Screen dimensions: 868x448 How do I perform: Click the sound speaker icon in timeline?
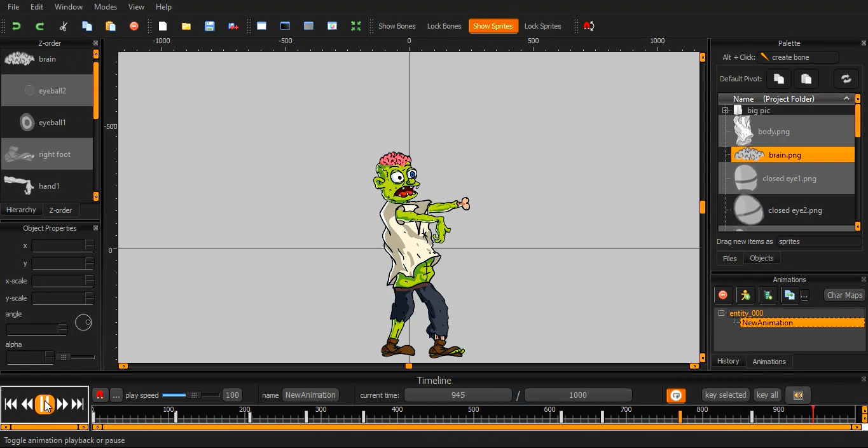(x=798, y=395)
